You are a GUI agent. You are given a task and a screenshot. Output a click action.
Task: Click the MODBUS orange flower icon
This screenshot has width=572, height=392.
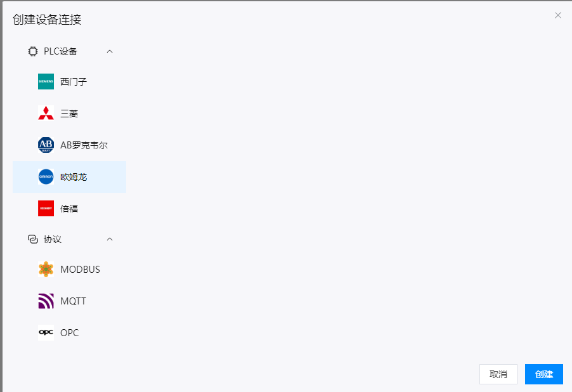click(x=46, y=270)
